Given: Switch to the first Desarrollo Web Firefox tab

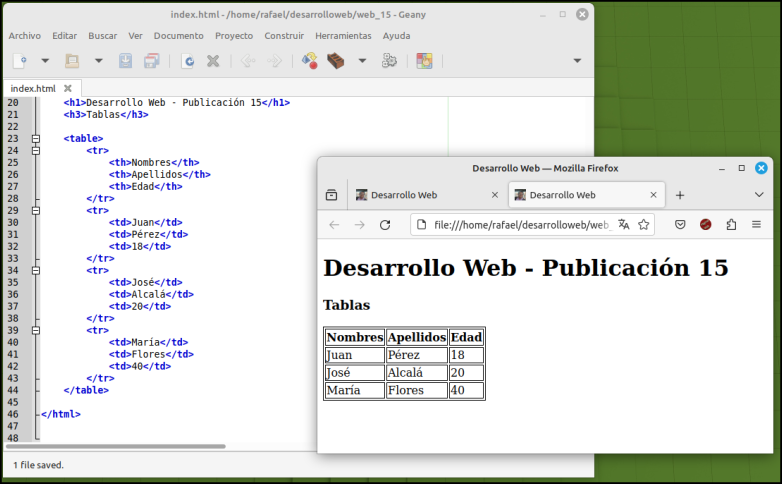Looking at the screenshot, I should (427, 195).
